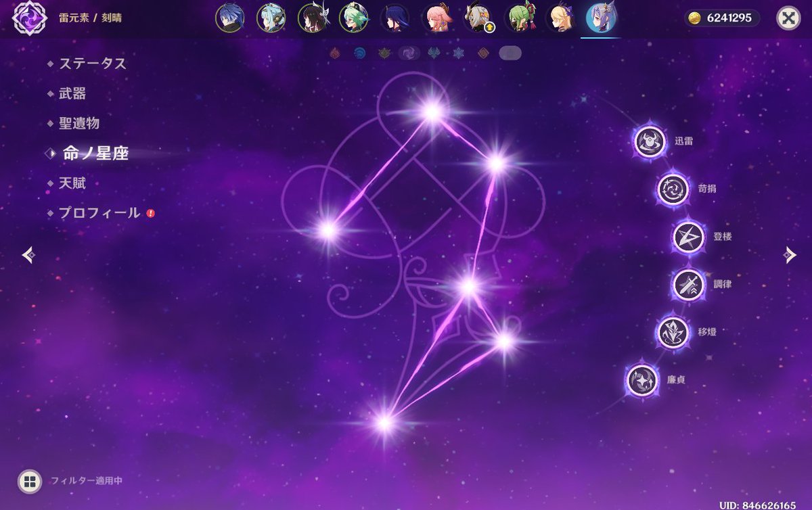The width and height of the screenshot is (812, 510).
Task: Select the 調律 sword constellation icon
Action: [x=688, y=285]
